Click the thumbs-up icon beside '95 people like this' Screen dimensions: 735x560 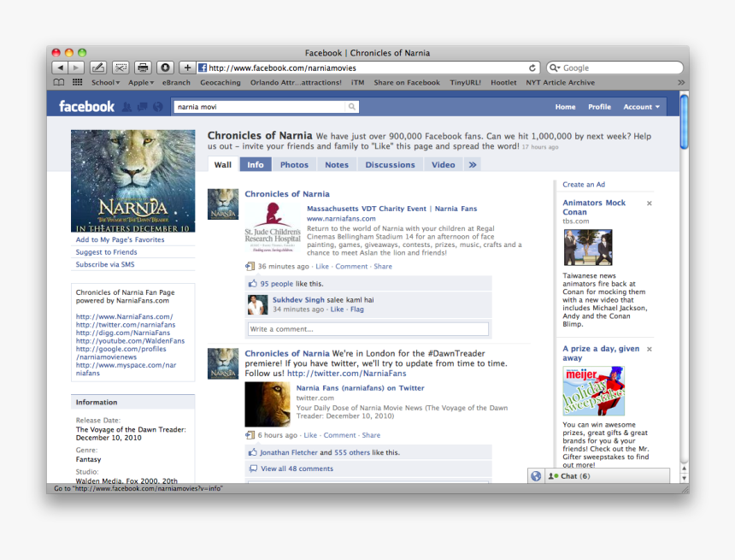coord(251,283)
